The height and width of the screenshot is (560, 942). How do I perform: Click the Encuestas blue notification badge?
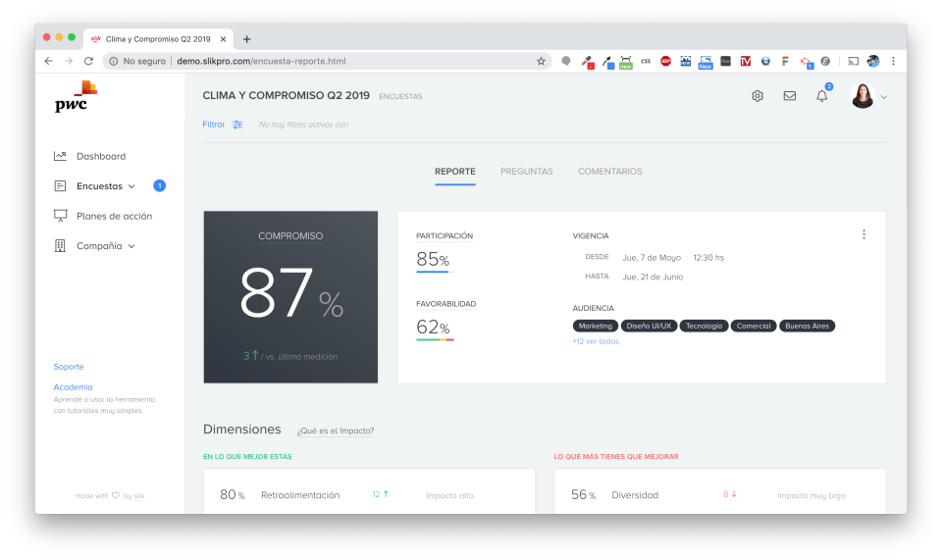point(159,185)
